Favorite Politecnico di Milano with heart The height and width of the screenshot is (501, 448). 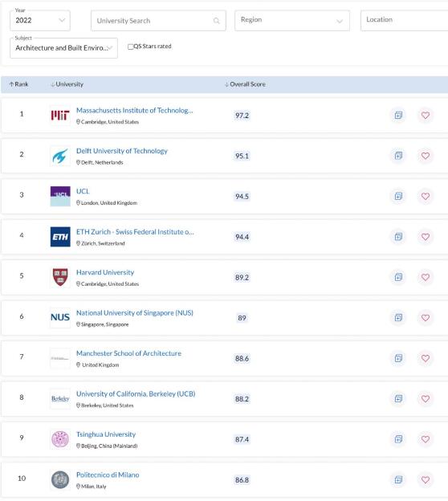coord(426,479)
